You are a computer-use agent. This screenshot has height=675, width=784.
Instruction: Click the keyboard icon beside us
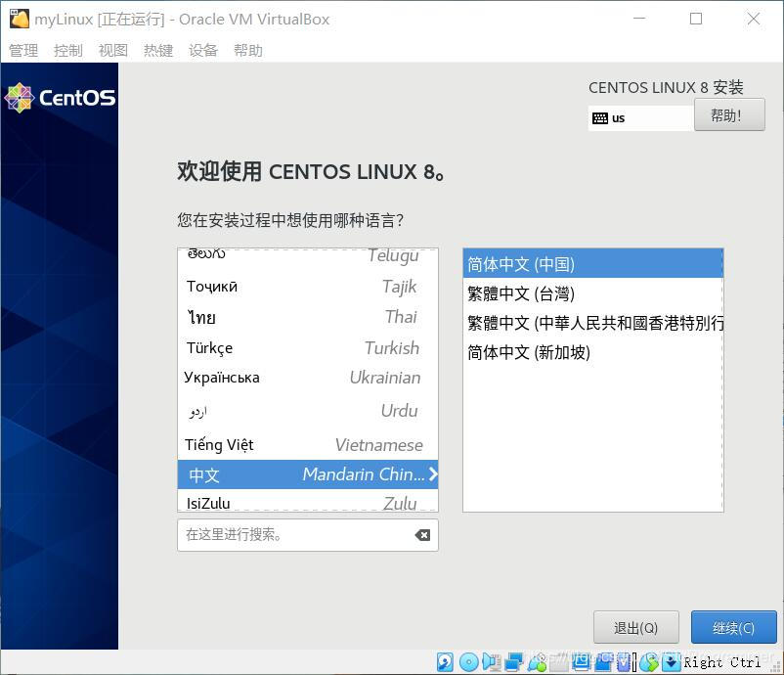pos(599,118)
